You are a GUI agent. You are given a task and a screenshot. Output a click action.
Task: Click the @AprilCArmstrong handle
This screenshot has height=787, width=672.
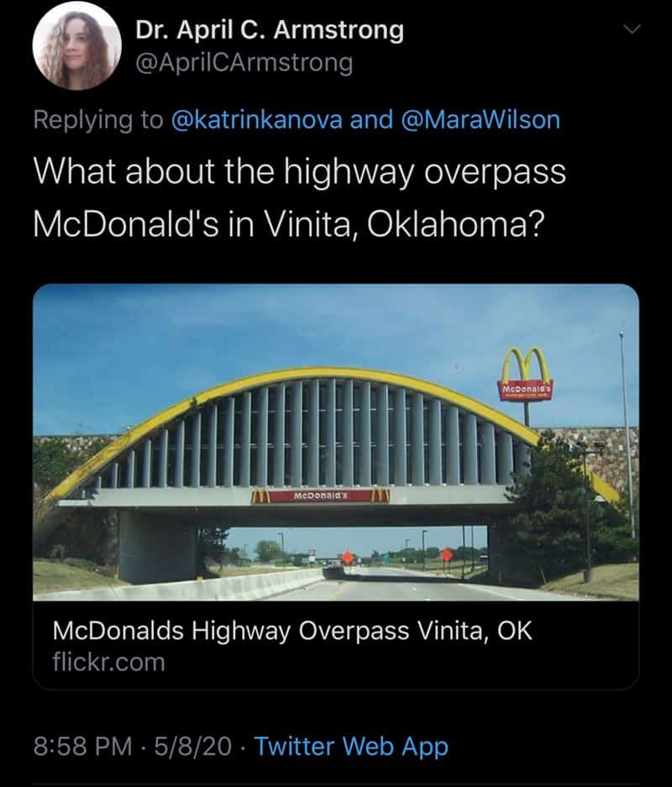244,63
